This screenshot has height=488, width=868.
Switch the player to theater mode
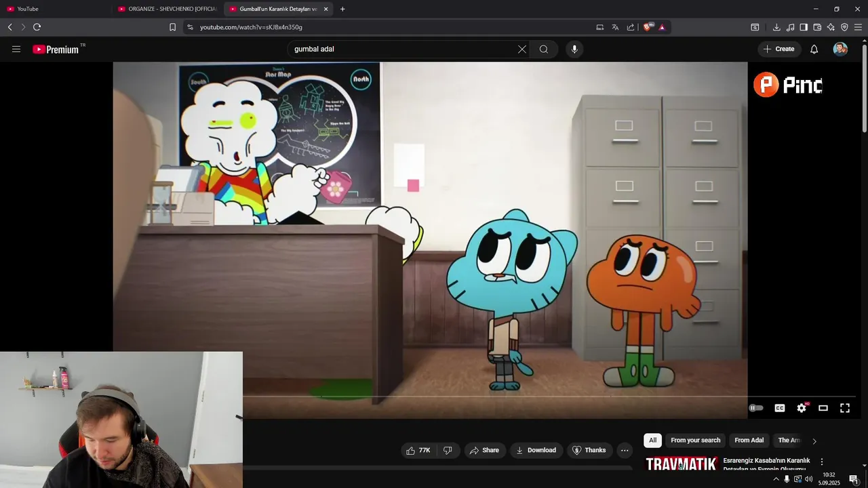pos(823,408)
